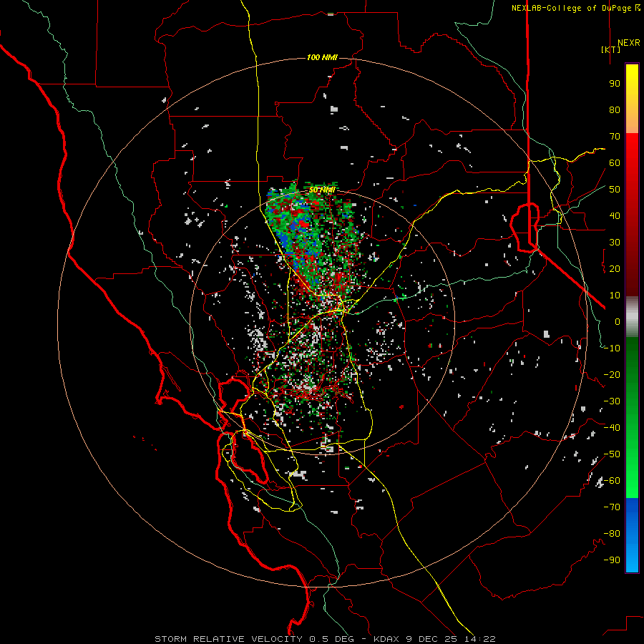Viewport: 644px width, 644px height.
Task: Click the positive 20 scale value
Action: (x=615, y=268)
